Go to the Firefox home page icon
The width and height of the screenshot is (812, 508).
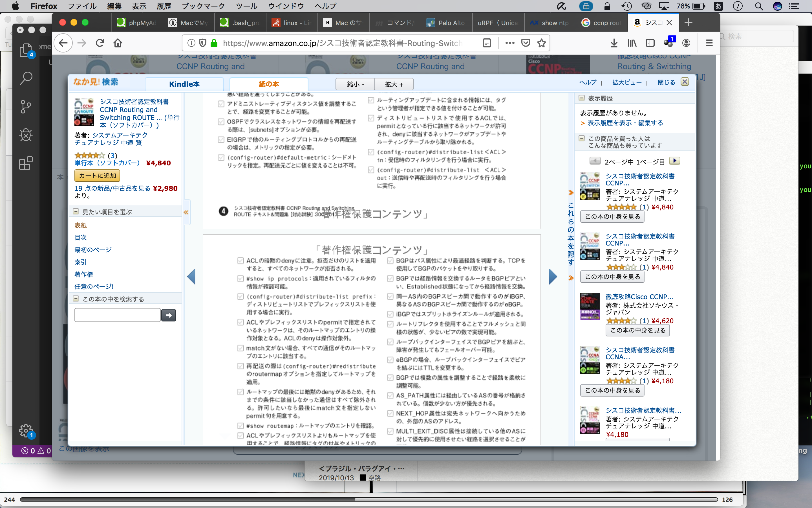118,43
